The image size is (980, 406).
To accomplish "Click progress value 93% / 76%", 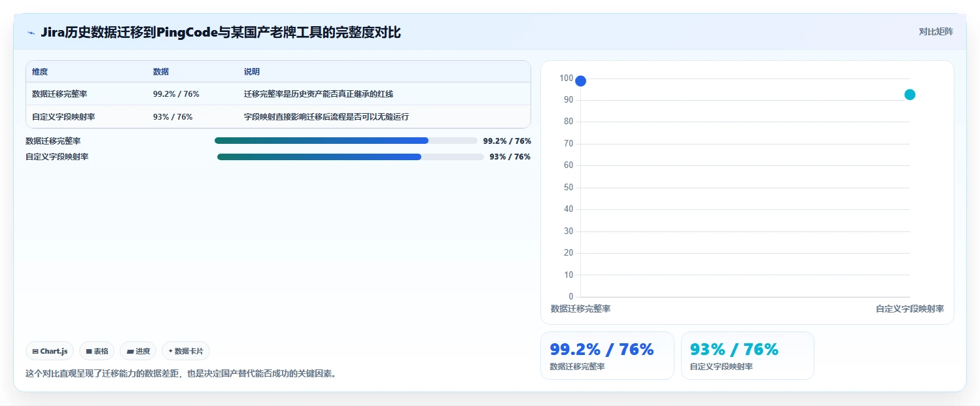I will (x=510, y=157).
